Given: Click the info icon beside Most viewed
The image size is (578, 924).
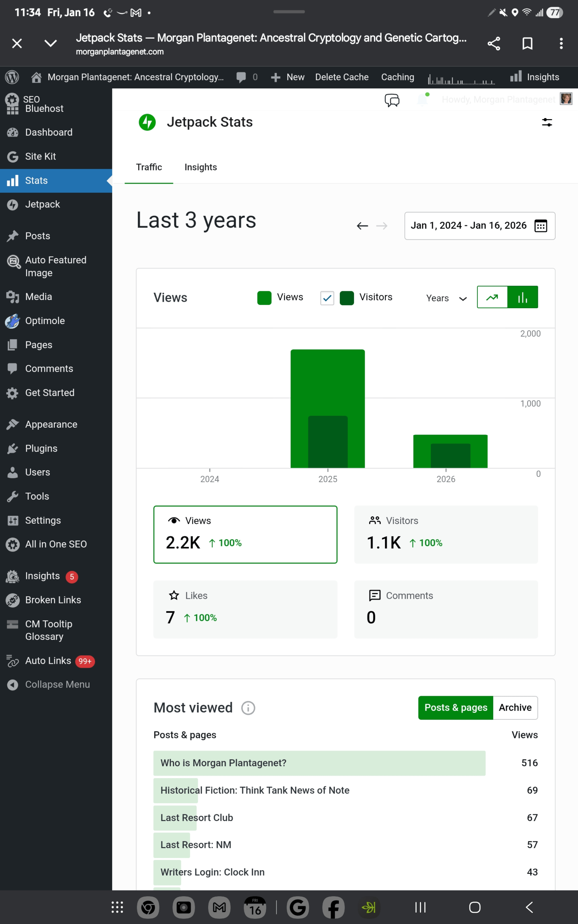Looking at the screenshot, I should [248, 708].
